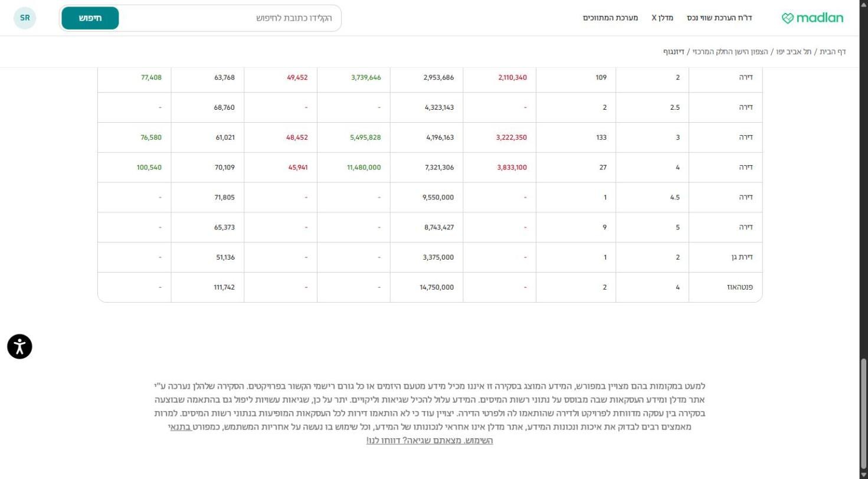Image resolution: width=868 pixels, height=479 pixels.
Task: Select the green value 3,739,646
Action: pos(366,77)
